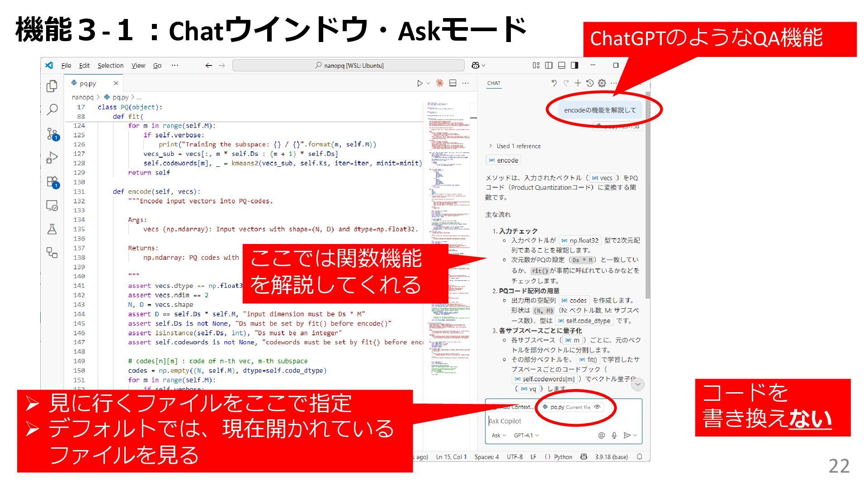Open the Run and Debug view

click(x=52, y=157)
